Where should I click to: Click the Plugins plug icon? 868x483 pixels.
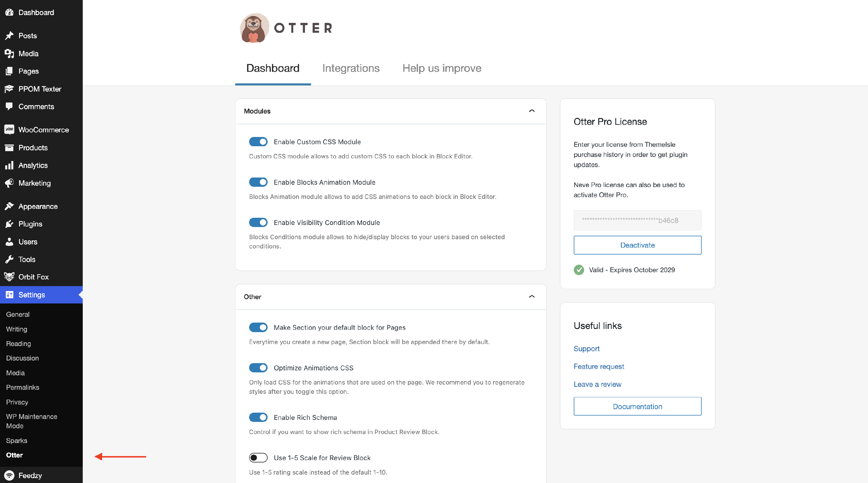[9, 224]
